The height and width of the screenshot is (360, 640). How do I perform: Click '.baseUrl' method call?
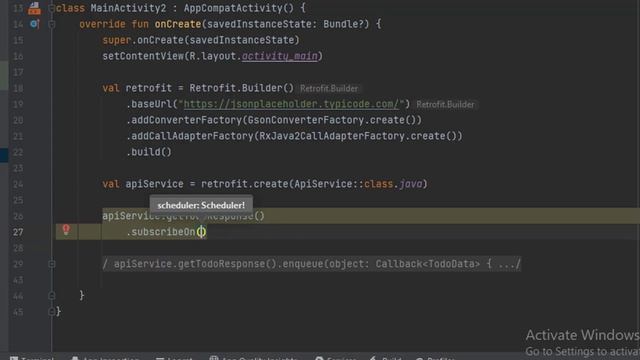tap(149, 104)
